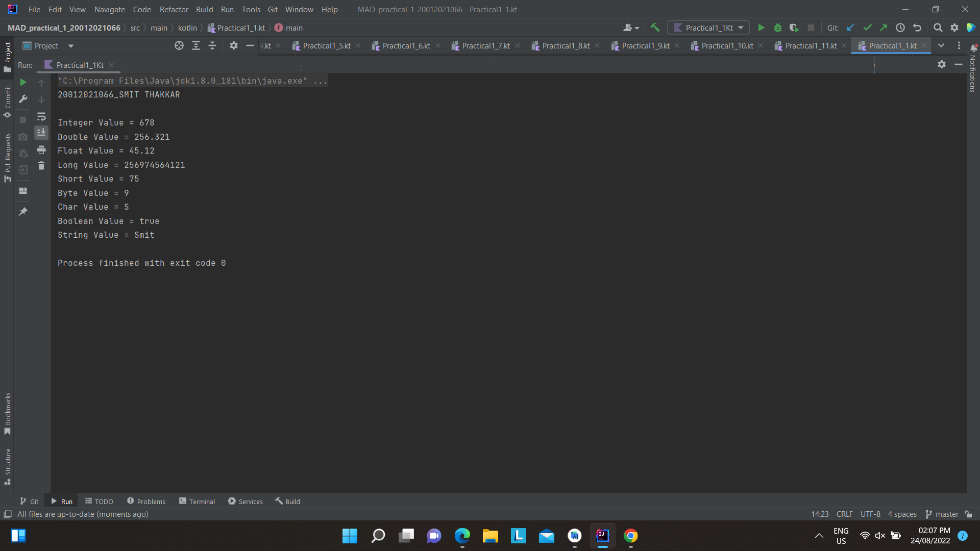
Task: Toggle the Bookmarks side panel
Action: tap(8, 414)
